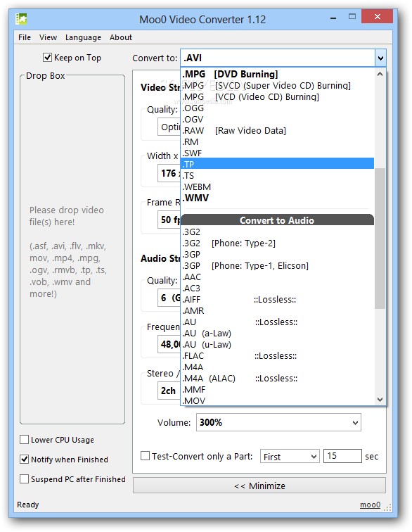Open the moo0 link in status bar
The width and height of the screenshot is (412, 532).
tap(370, 505)
